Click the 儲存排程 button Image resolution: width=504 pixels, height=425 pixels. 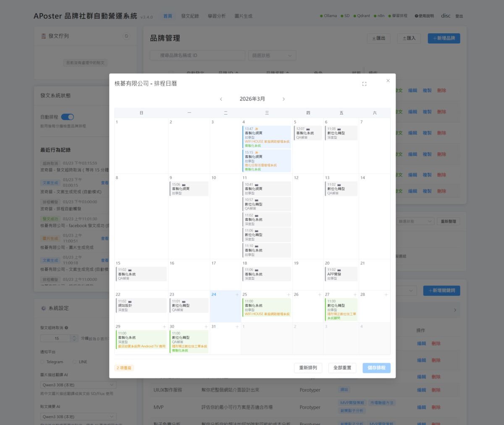pos(376,368)
